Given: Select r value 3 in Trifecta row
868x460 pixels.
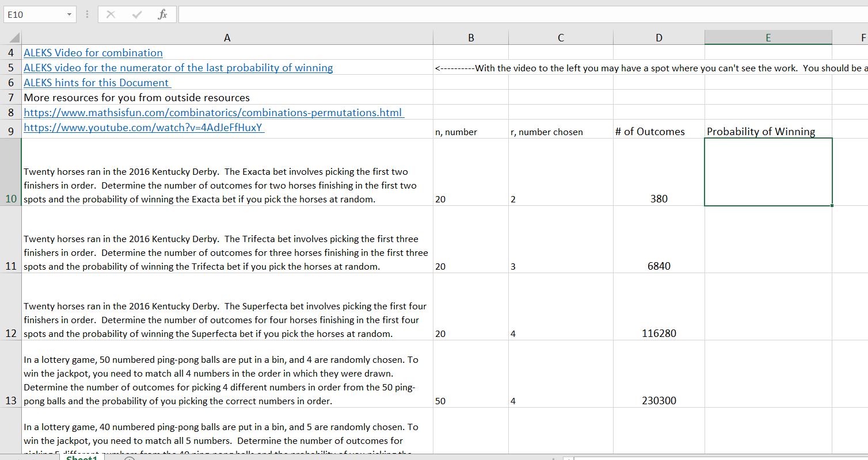Looking at the screenshot, I should (561, 239).
